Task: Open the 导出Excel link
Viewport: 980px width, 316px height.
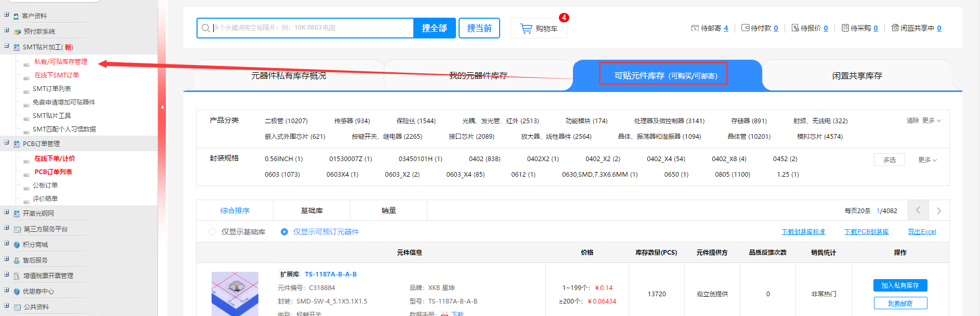Action: [922, 232]
